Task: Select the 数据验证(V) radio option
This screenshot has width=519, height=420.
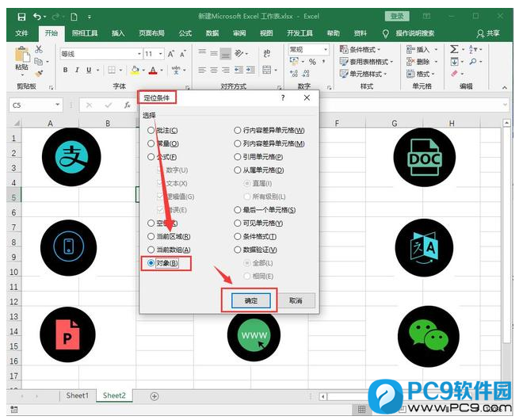Action: 255,250
